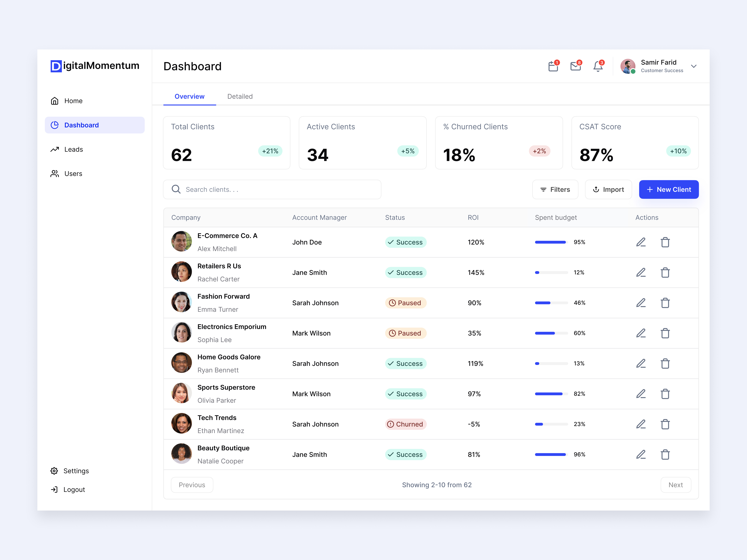
Task: Edit the Beauty Boutique row
Action: (641, 455)
